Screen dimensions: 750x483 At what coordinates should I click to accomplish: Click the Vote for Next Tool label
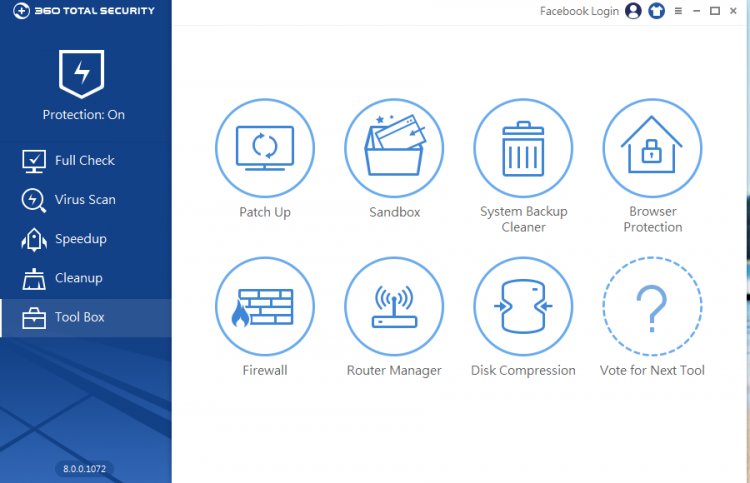652,370
